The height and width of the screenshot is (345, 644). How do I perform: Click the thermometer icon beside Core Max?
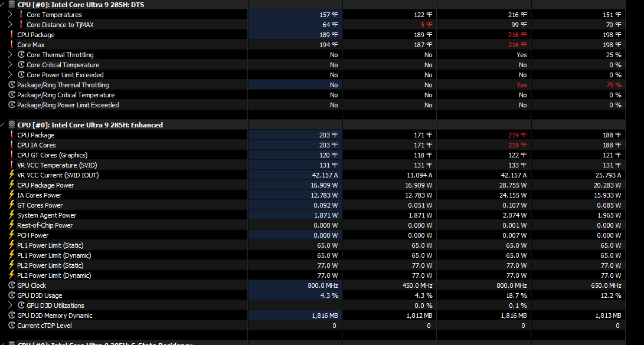click(12, 45)
